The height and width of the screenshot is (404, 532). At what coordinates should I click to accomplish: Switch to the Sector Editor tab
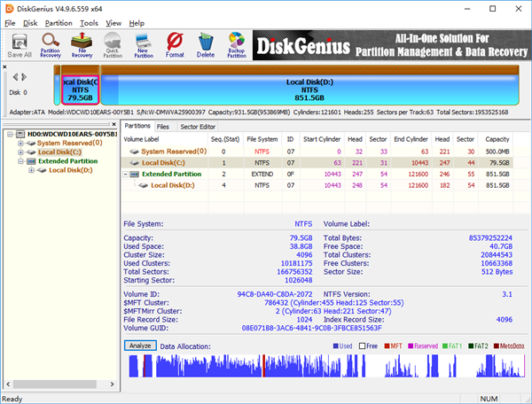(198, 127)
